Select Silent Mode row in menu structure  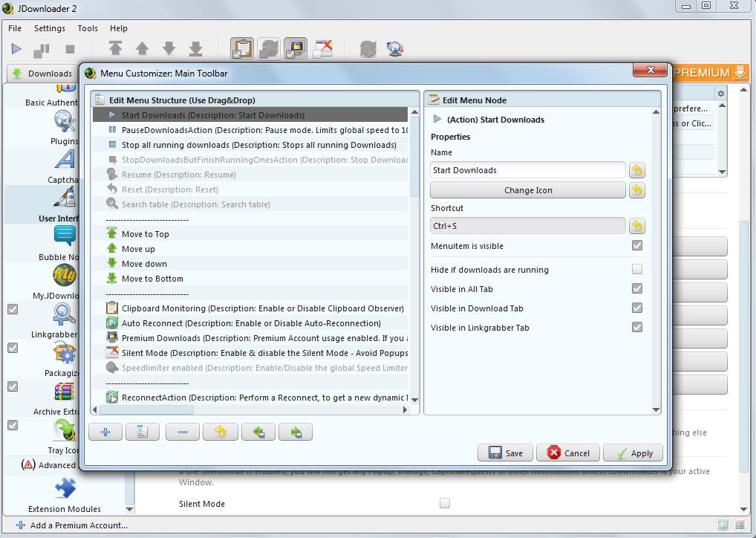[x=250, y=353]
